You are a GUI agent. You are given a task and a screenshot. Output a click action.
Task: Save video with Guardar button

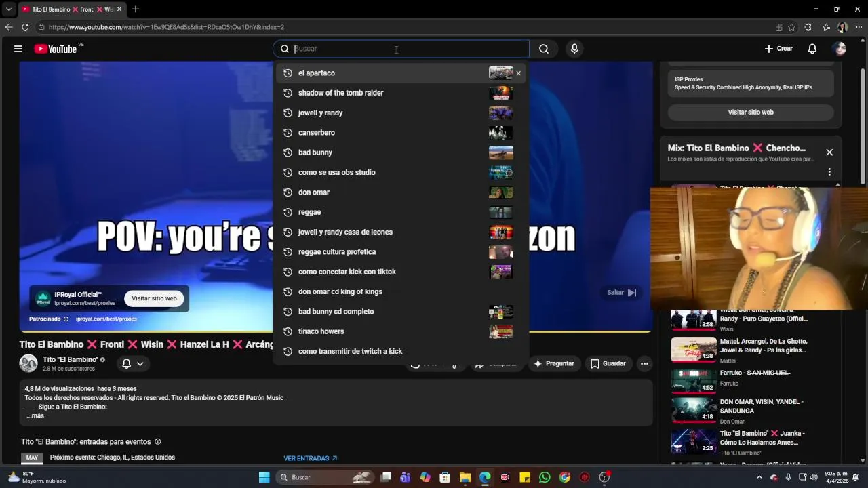click(608, 364)
